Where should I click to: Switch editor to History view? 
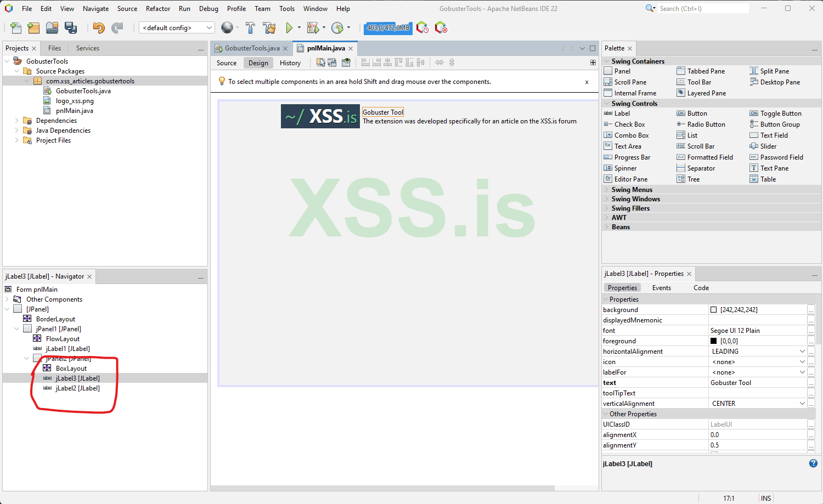[290, 63]
